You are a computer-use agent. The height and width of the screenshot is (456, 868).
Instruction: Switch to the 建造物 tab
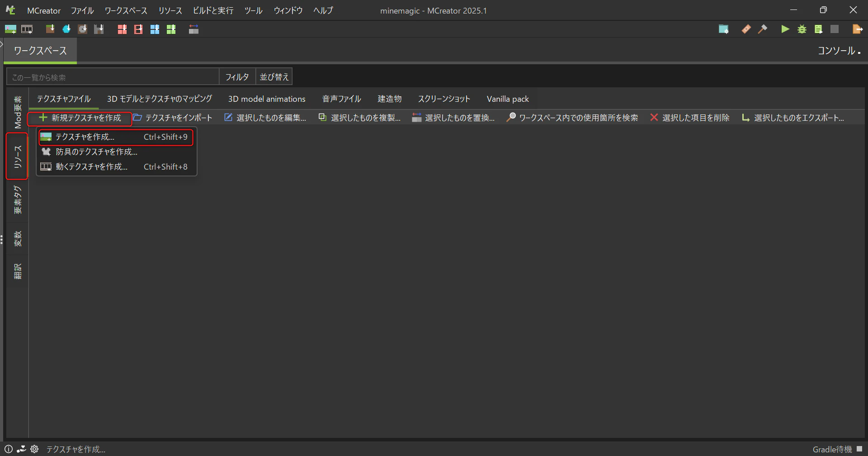[390, 99]
